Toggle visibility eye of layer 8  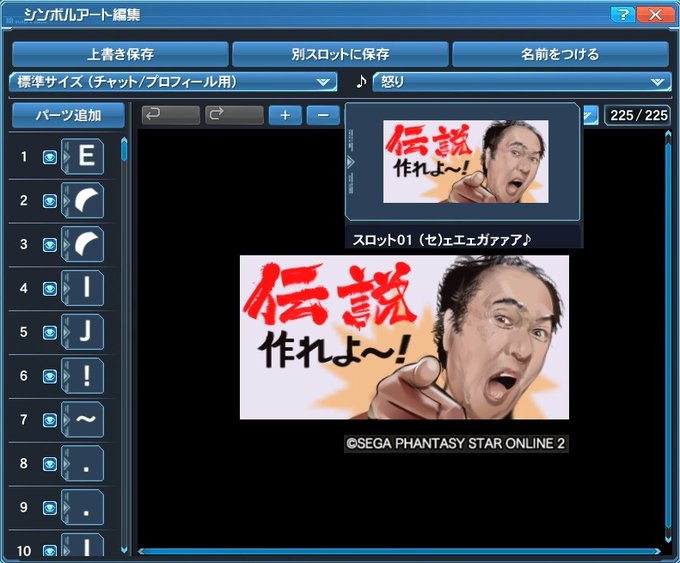point(49,464)
